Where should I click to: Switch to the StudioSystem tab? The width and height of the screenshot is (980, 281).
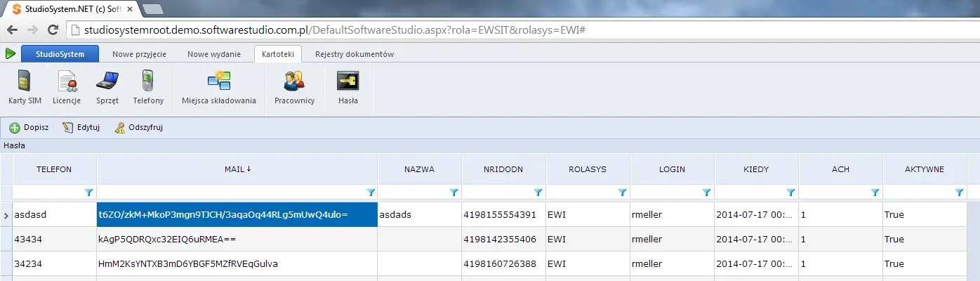pos(60,54)
